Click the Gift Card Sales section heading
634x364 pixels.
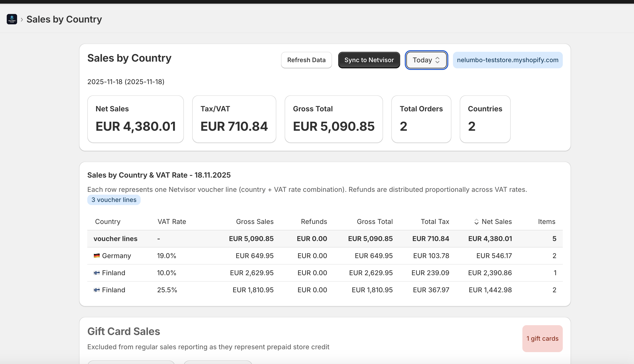[124, 331]
